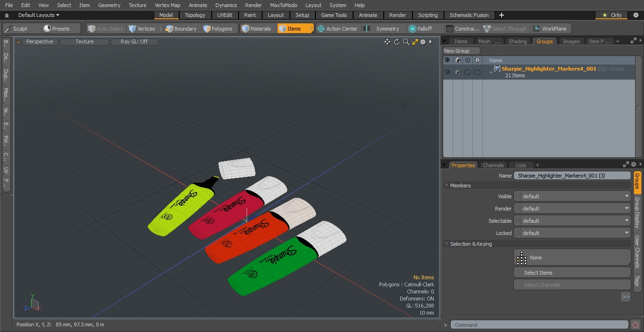Toggle Auto Select mode

coord(105,29)
